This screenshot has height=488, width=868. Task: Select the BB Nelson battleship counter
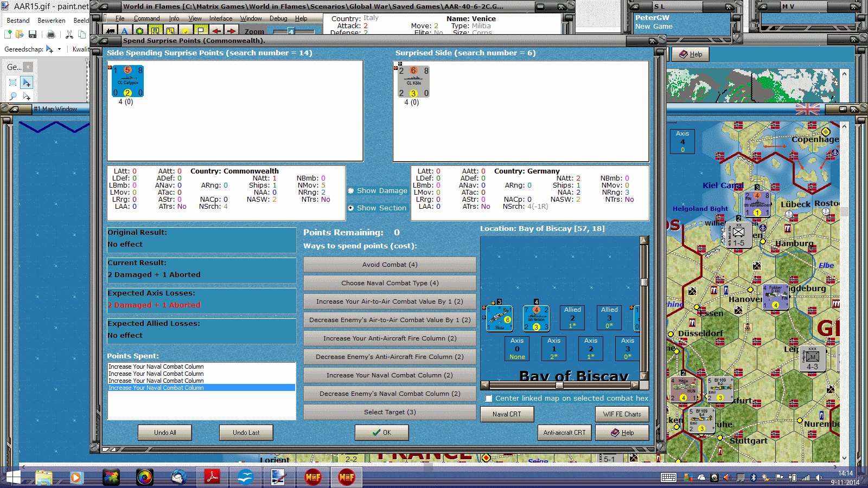pyautogui.click(x=536, y=318)
